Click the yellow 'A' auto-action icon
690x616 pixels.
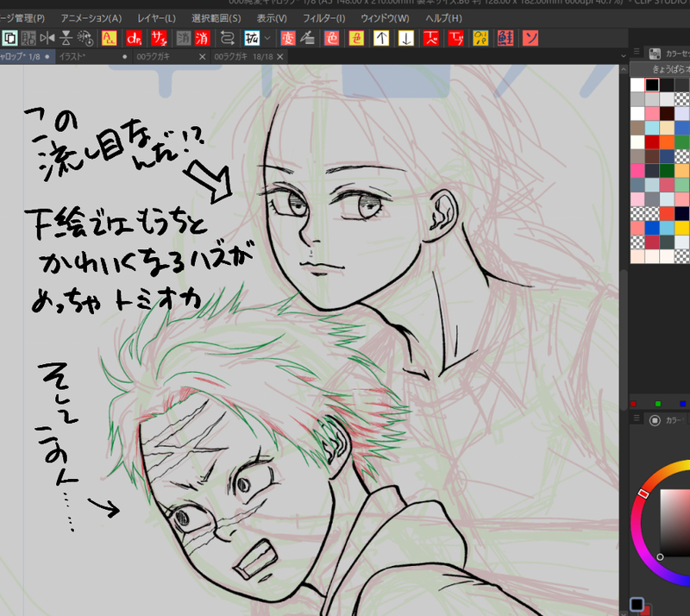pyautogui.click(x=110, y=38)
